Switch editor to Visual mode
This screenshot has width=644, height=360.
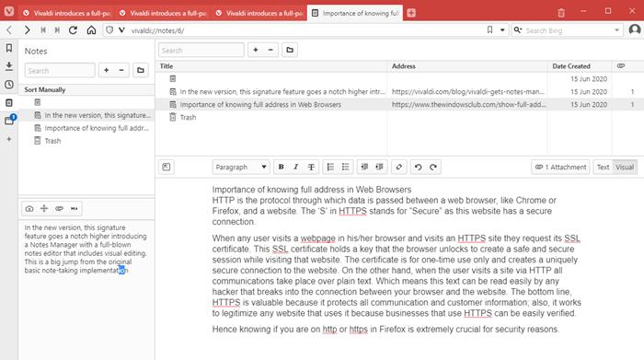625,167
